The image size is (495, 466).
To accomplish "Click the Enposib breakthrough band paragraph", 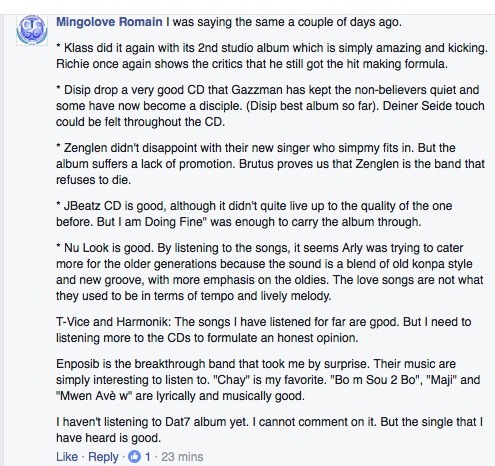I will coord(268,380).
